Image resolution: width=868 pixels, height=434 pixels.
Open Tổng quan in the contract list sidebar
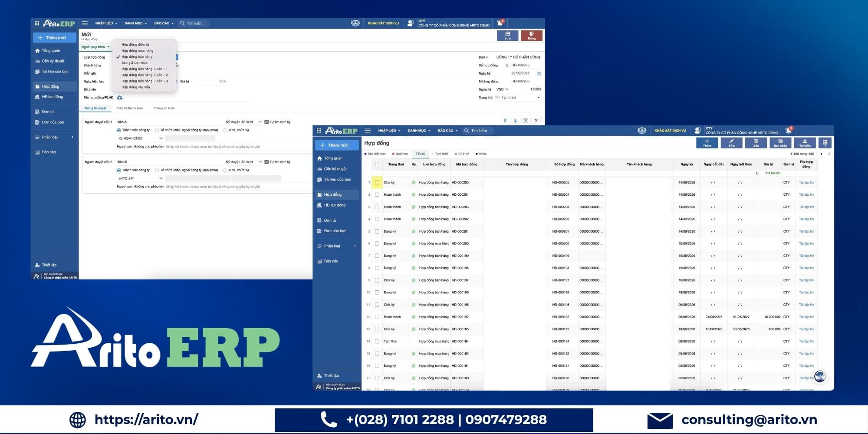(333, 158)
